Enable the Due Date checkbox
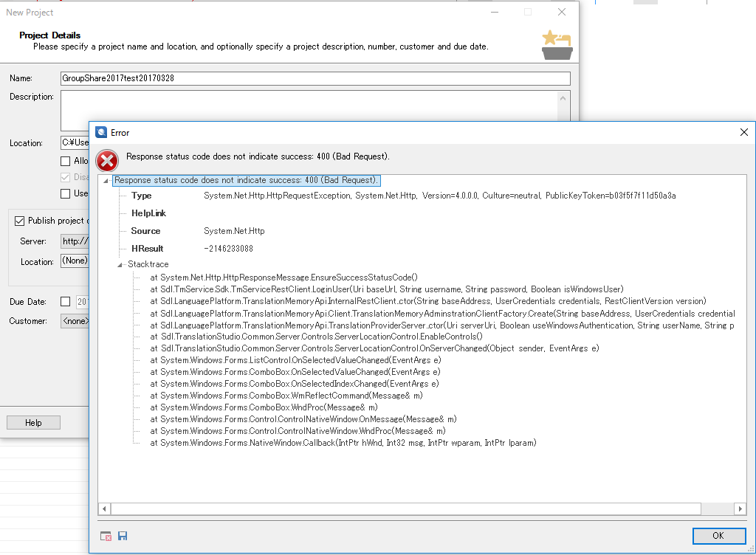Screen dimensions: 756x555 (65, 302)
